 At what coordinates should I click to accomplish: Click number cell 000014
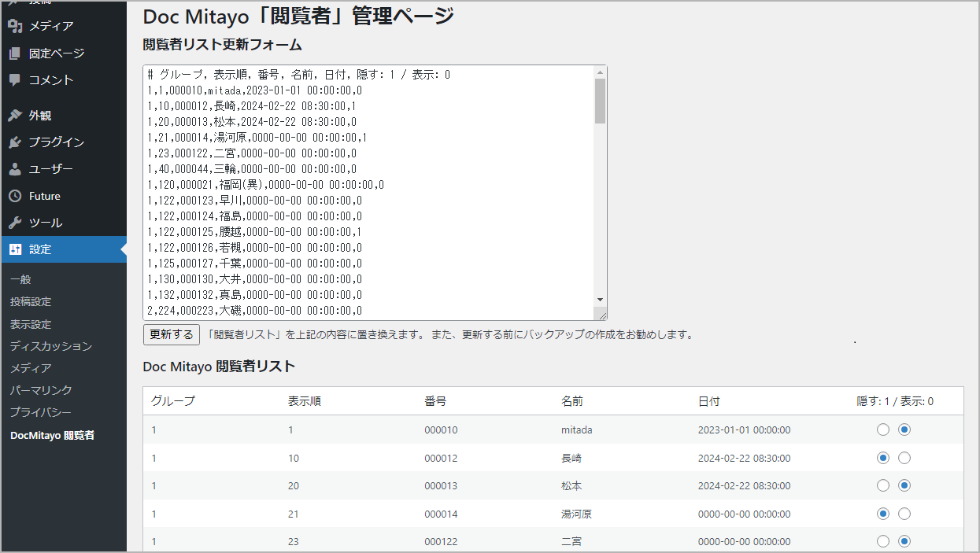click(441, 514)
